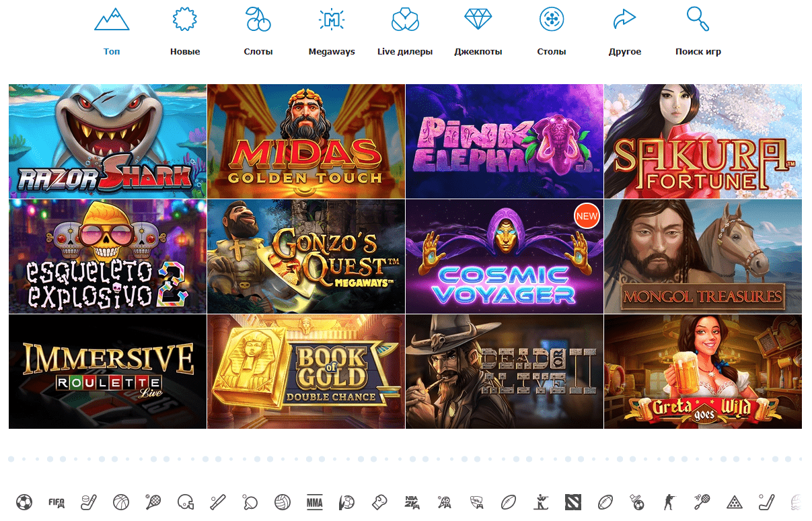This screenshot has width=812, height=521.
Task: Choose the boxing glove icon
Action: (x=379, y=502)
